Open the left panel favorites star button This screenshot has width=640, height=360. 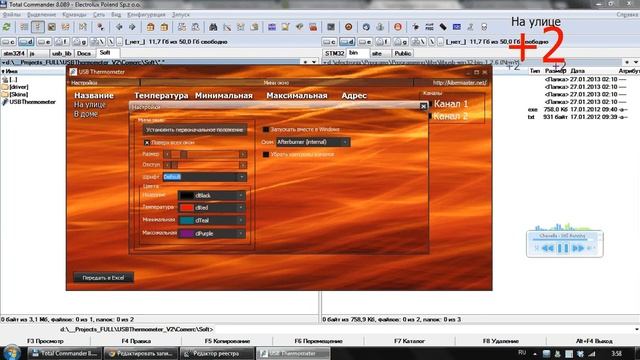pyautogui.click(x=305, y=62)
